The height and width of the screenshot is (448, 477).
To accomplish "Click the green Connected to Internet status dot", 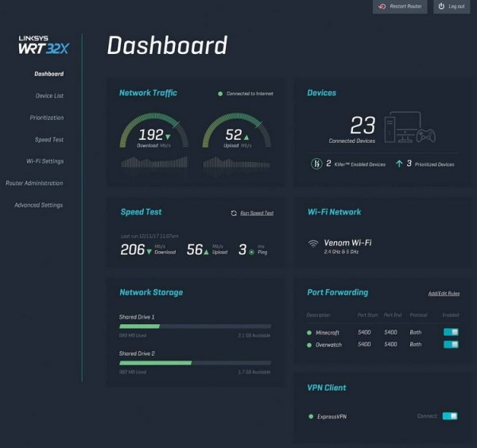I will click(x=220, y=94).
